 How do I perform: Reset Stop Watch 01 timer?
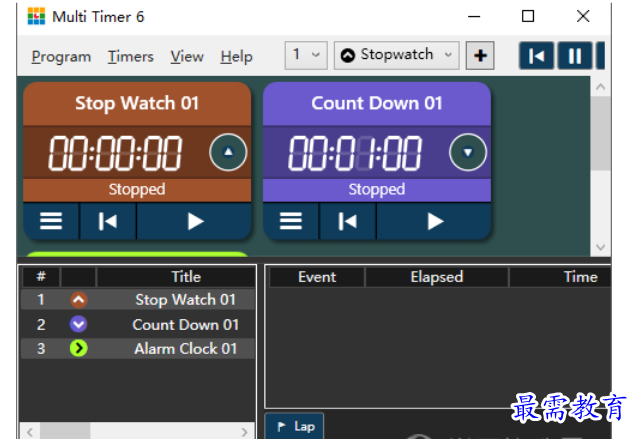coord(108,221)
